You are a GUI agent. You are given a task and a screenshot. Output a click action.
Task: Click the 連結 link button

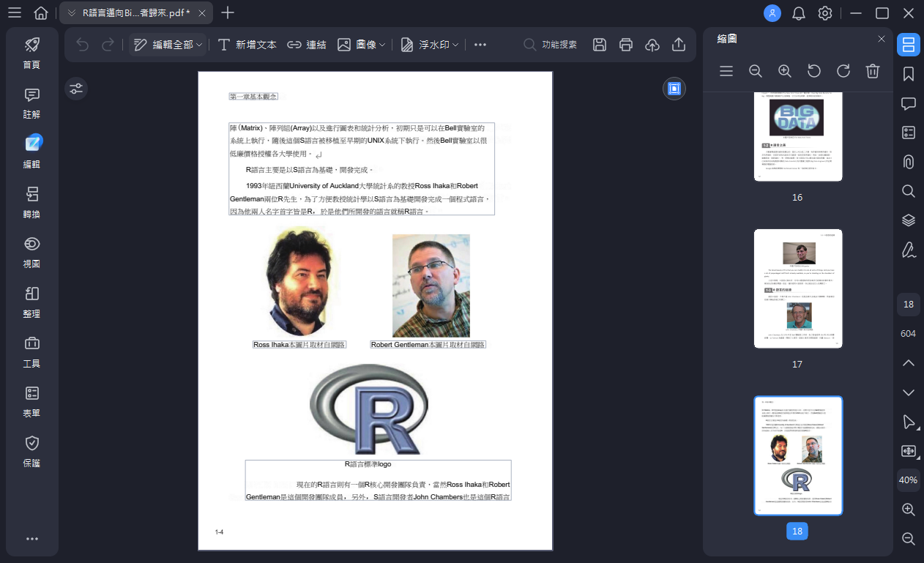tap(306, 45)
